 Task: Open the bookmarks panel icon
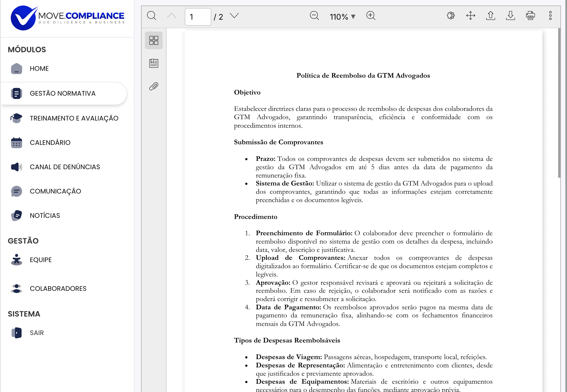[x=154, y=63]
